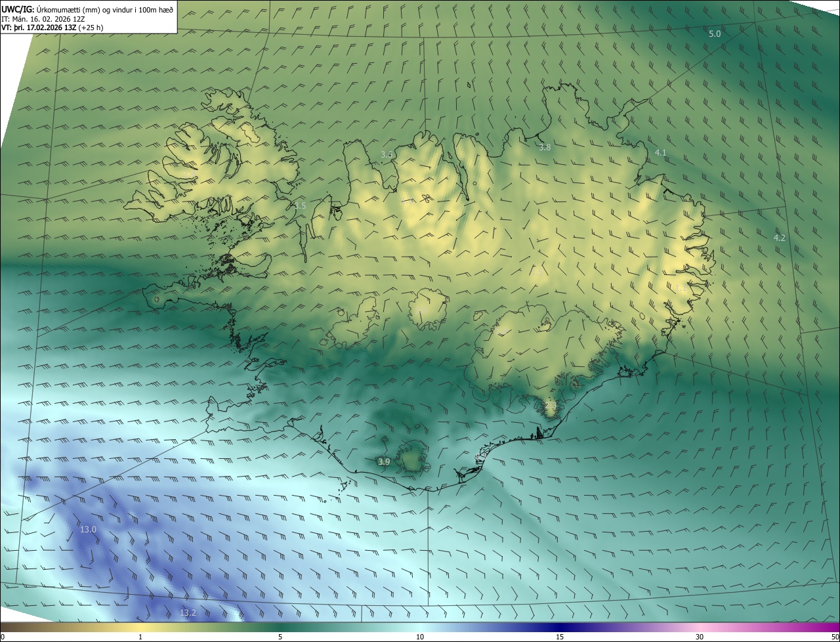Click the 13.2 value label
Image resolution: width=840 pixels, height=642 pixels.
[188, 613]
